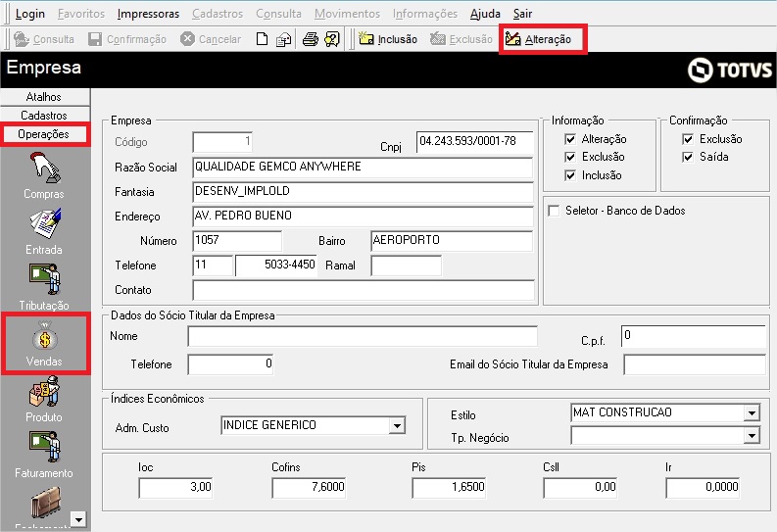The width and height of the screenshot is (777, 532).
Task: Click the Cancelar toolbar button
Action: 211,39
